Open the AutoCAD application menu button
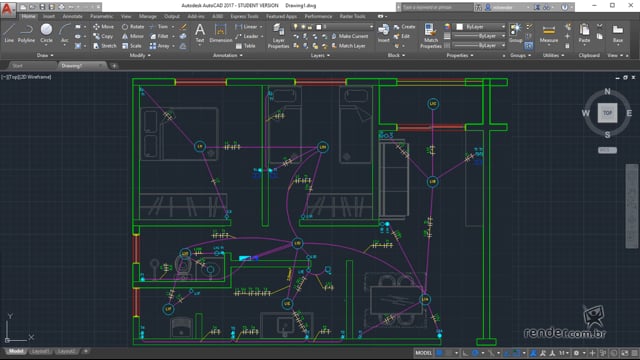Viewport: 640px width, 360px height. point(7,9)
